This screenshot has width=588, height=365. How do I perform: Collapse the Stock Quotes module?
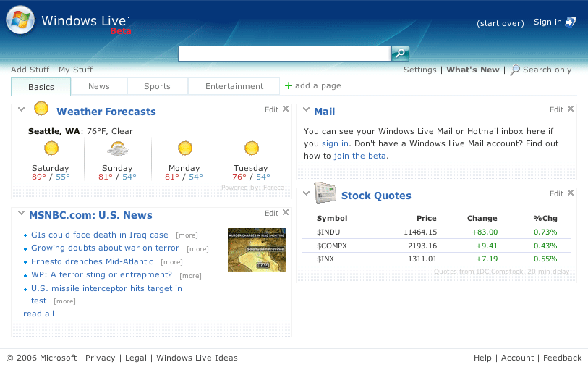[307, 193]
